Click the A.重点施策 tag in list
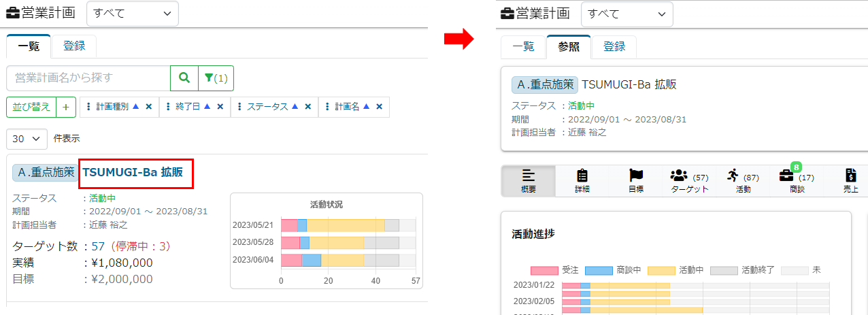The width and height of the screenshot is (868, 315). [x=44, y=172]
